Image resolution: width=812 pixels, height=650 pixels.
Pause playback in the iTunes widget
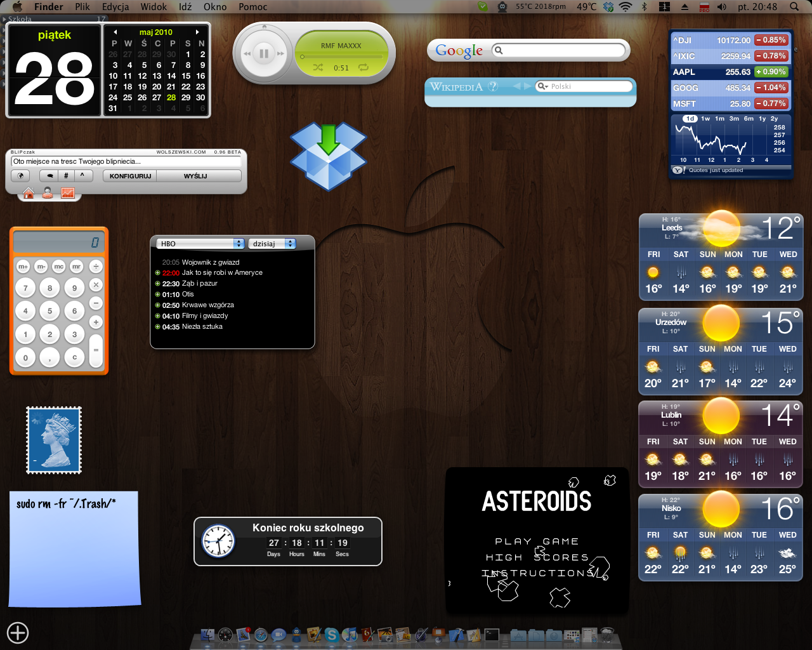pos(264,54)
